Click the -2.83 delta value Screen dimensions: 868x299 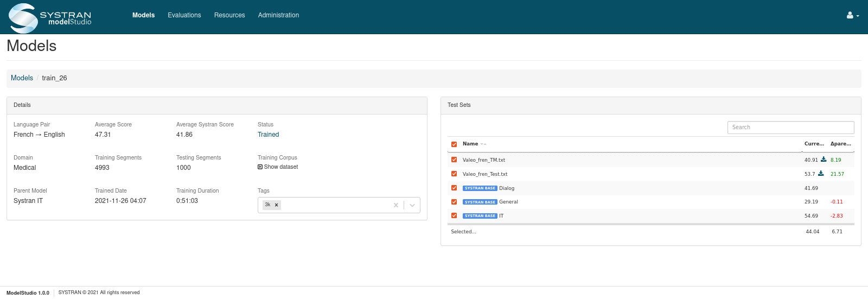tap(837, 216)
